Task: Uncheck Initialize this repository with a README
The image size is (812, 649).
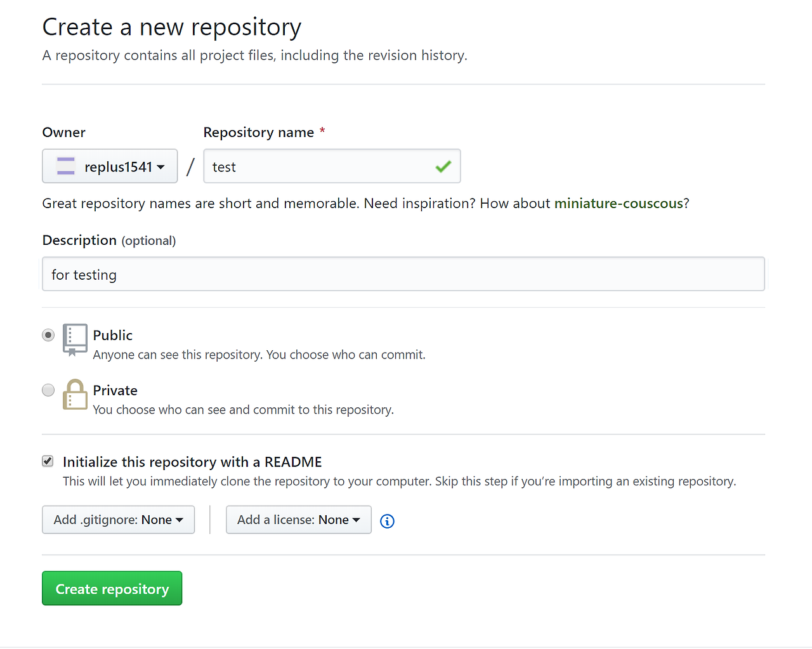Action: 48,461
